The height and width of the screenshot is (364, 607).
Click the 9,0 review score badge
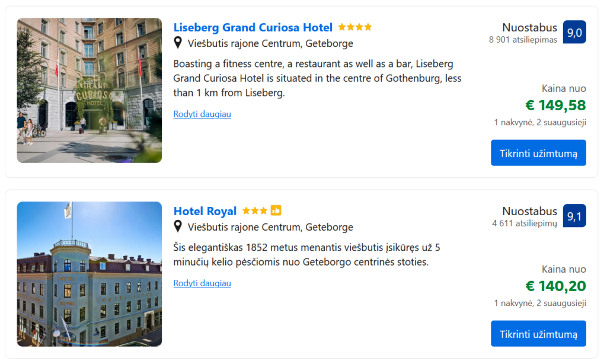574,32
